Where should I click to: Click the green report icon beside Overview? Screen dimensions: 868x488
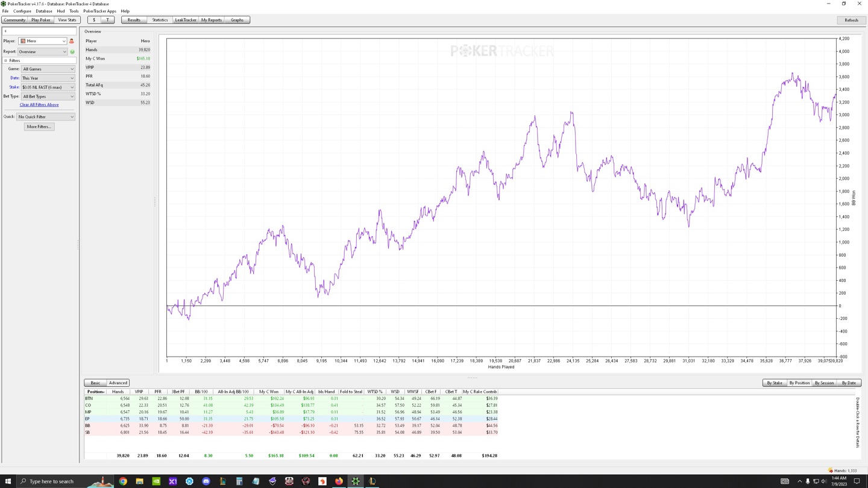click(x=72, y=52)
